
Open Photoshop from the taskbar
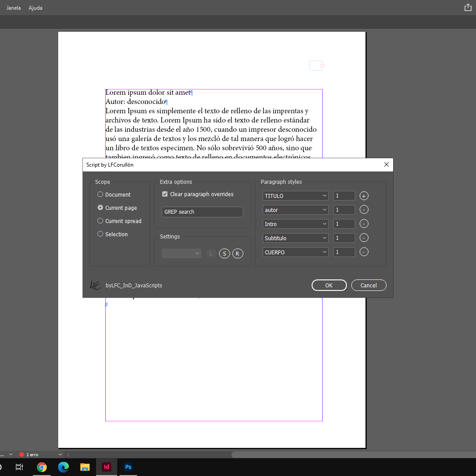[128, 467]
